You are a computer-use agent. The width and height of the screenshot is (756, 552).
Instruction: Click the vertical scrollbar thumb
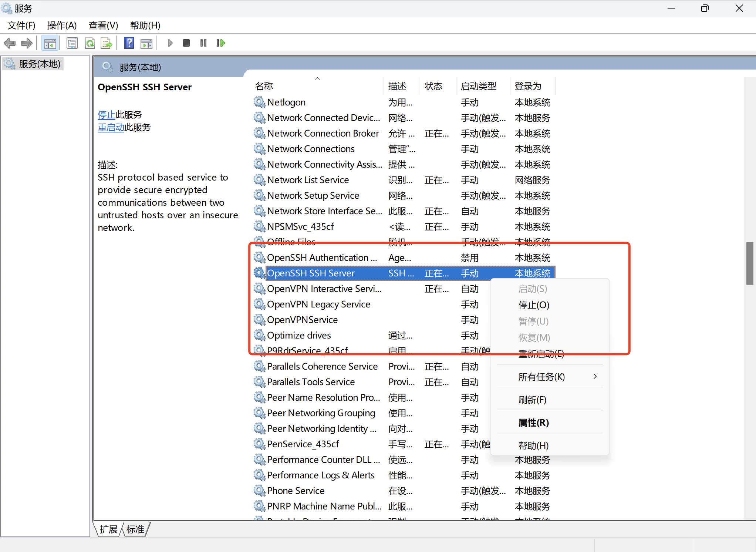749,263
